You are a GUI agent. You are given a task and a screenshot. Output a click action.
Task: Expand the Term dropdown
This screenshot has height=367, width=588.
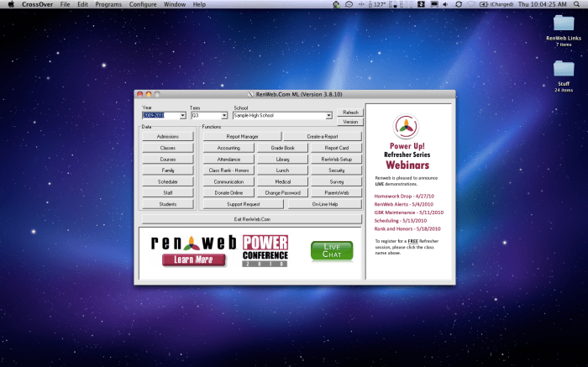click(224, 115)
